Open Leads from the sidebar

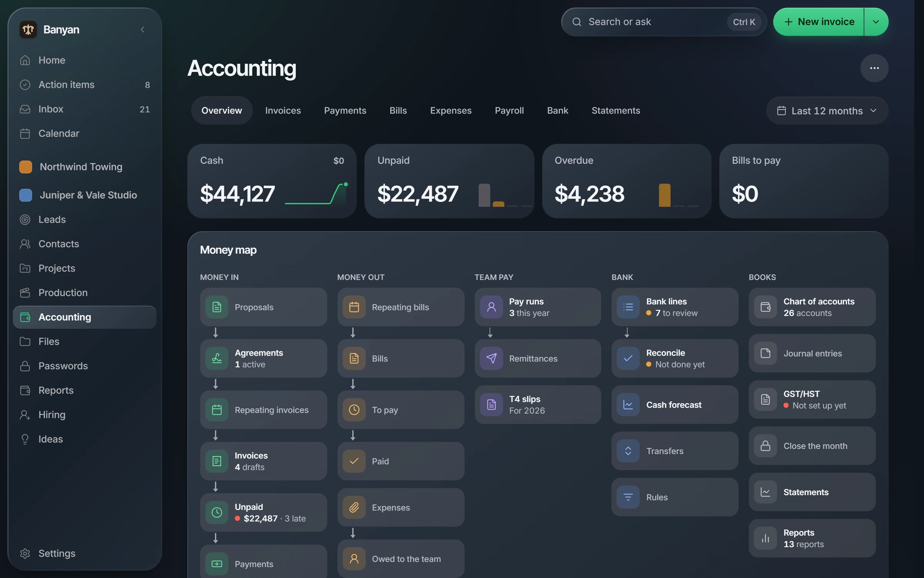tap(85, 219)
